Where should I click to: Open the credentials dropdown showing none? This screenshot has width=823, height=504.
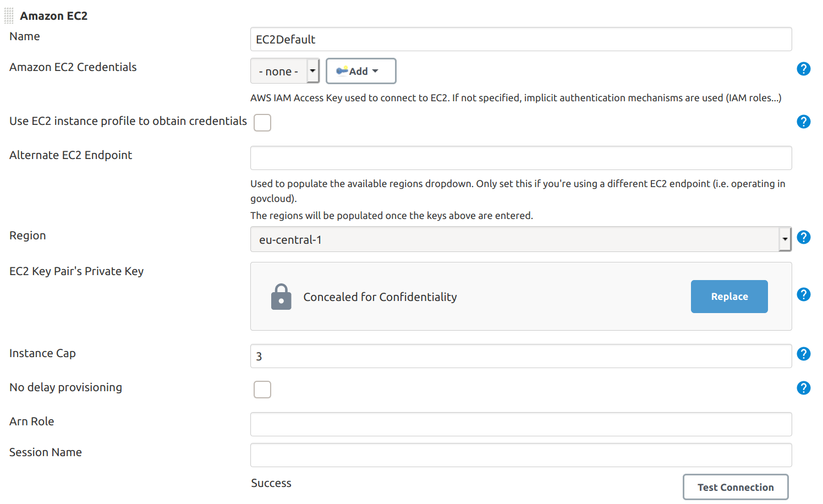(285, 71)
